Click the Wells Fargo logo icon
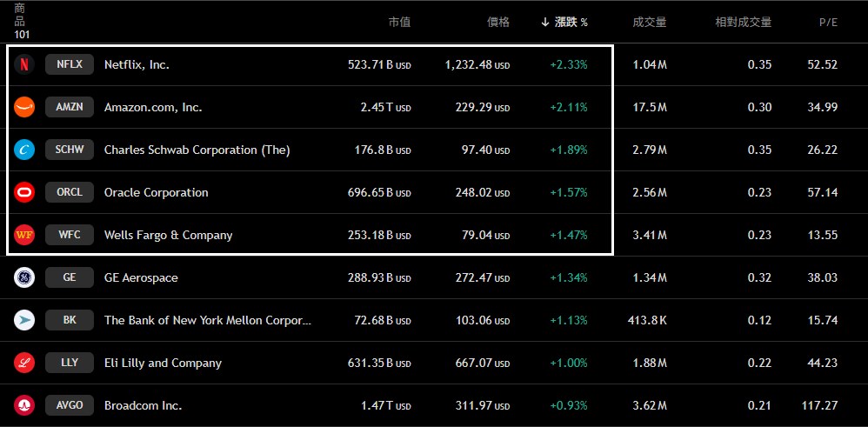The image size is (868, 427). click(24, 235)
